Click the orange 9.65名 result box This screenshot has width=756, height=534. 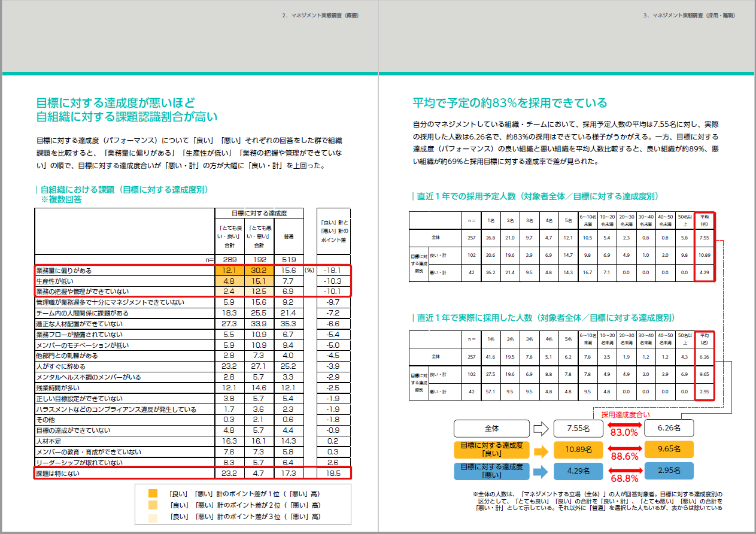click(x=669, y=449)
